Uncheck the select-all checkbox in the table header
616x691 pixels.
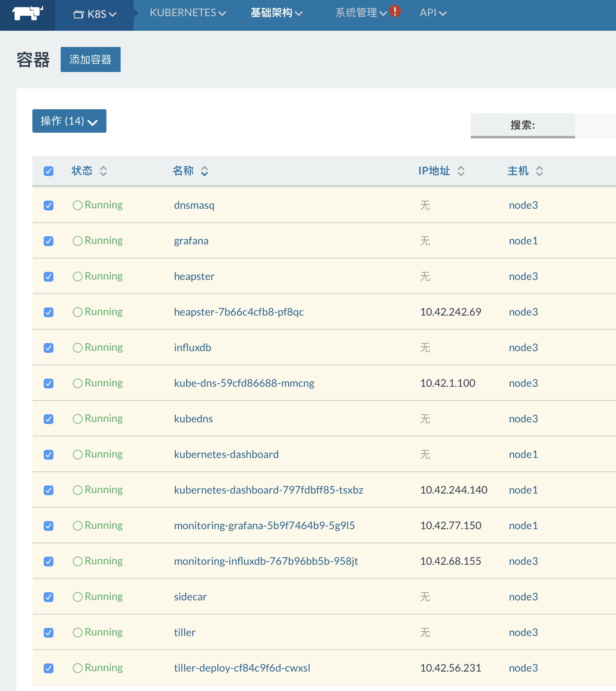coord(49,171)
